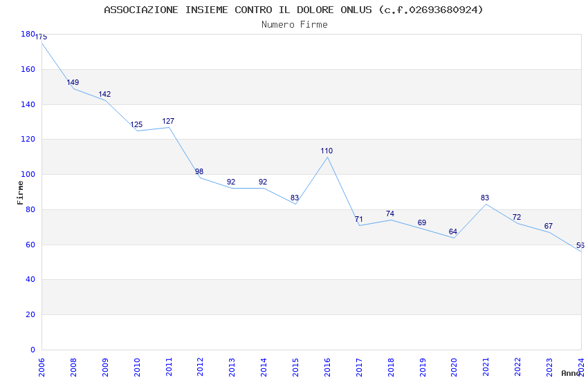Image resolution: width=588 pixels, height=380 pixels.
Task: Click data label 69 for 2019
Action: pyautogui.click(x=422, y=222)
